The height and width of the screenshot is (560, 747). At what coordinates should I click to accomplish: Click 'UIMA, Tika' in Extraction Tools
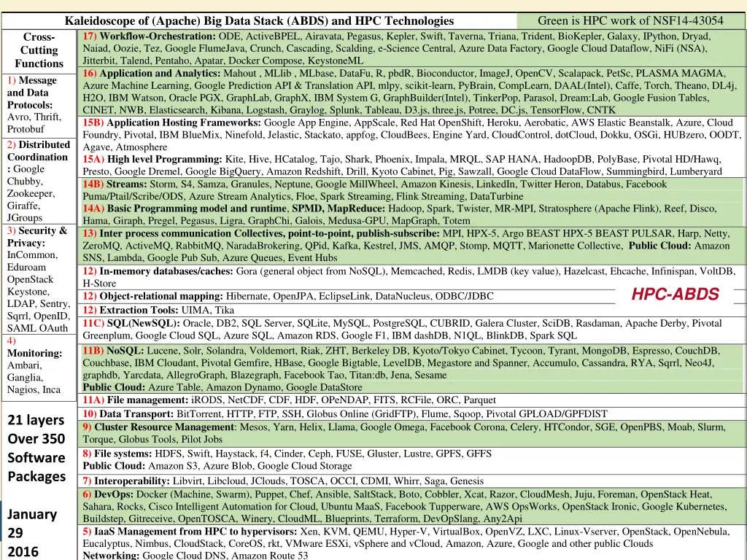(x=208, y=310)
